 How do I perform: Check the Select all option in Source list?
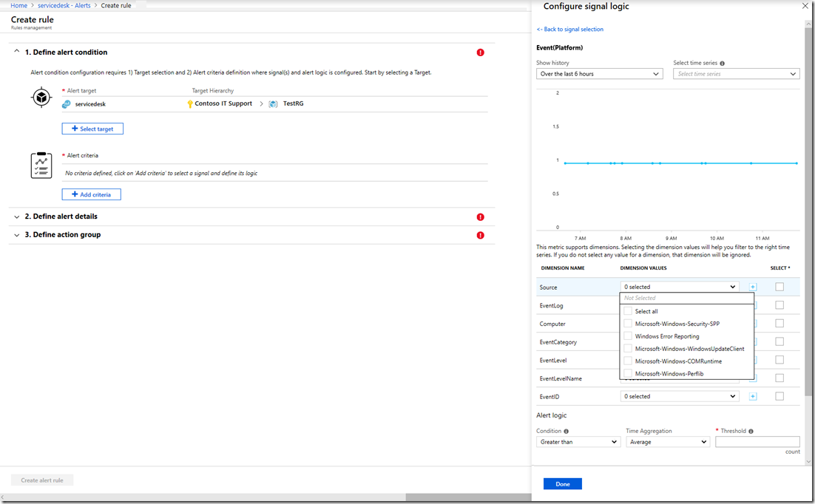coord(628,311)
